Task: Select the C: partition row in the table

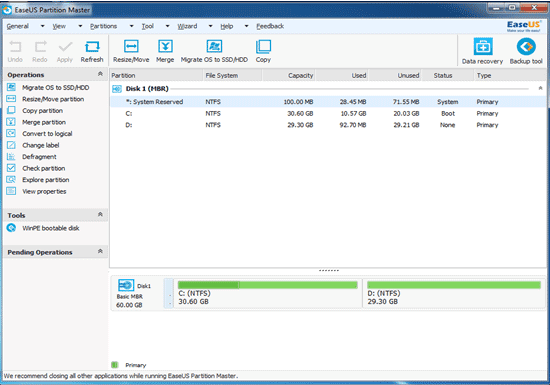Action: coord(328,113)
